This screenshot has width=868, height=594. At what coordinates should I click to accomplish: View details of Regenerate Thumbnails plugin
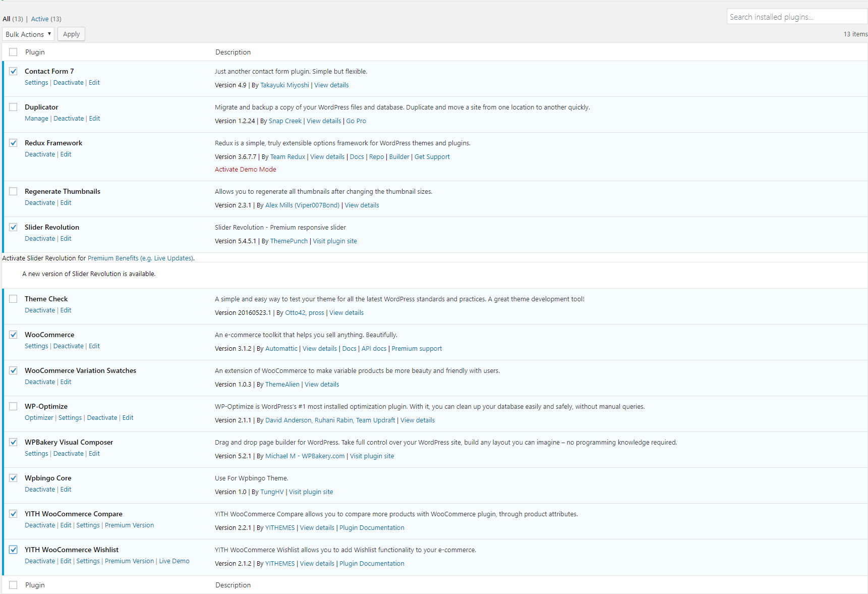pos(362,205)
